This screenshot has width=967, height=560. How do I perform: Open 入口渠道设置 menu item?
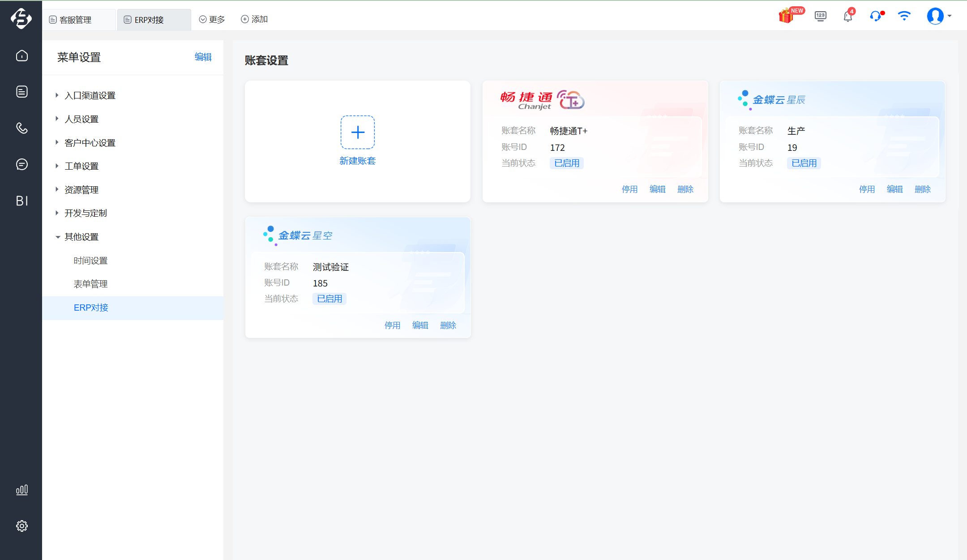[90, 95]
